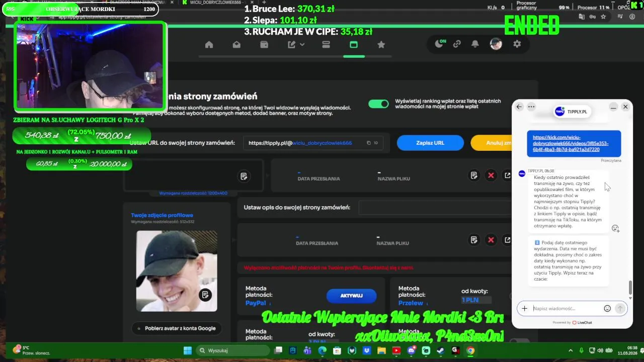
Task: Show hidden system tray icons chevron
Action: tap(570, 350)
